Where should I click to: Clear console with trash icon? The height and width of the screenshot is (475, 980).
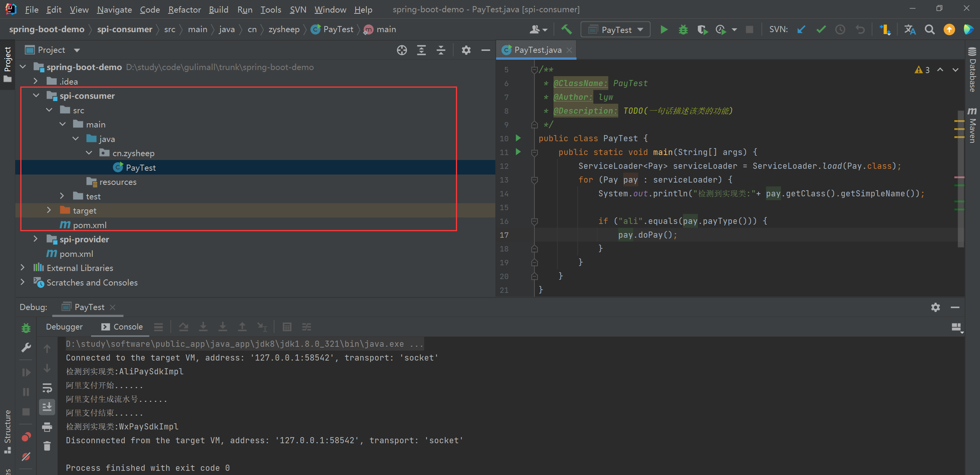click(47, 446)
